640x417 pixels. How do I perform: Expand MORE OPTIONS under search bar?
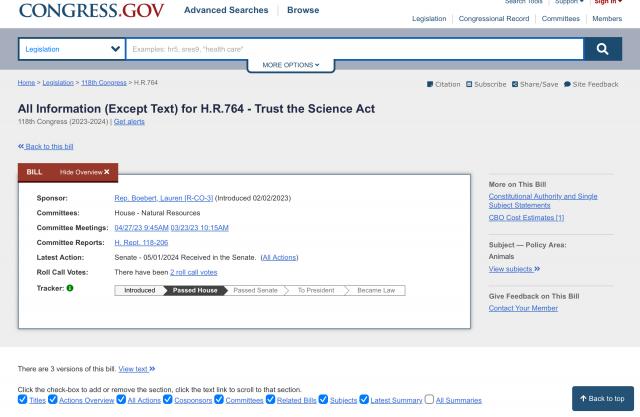click(x=291, y=65)
